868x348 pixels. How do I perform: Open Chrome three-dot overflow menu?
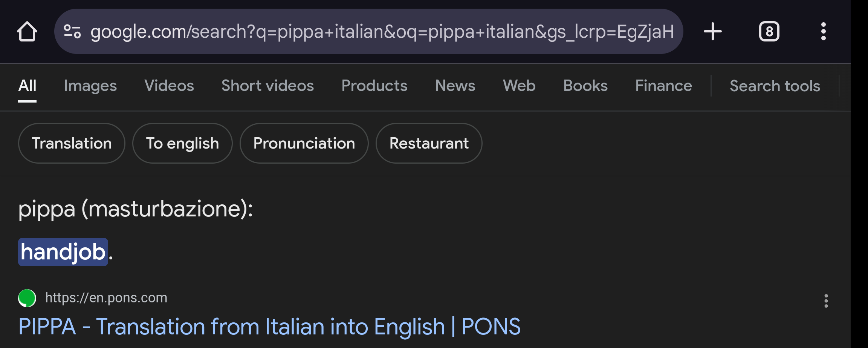click(824, 31)
